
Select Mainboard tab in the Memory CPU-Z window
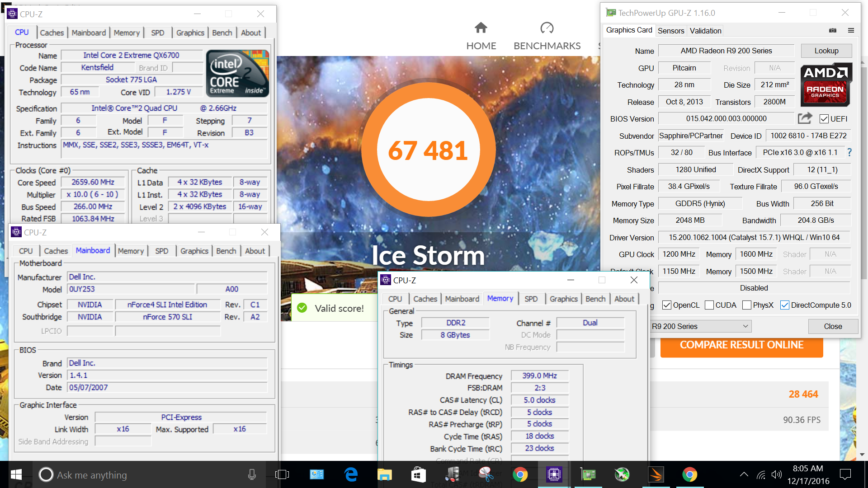pyautogui.click(x=462, y=299)
